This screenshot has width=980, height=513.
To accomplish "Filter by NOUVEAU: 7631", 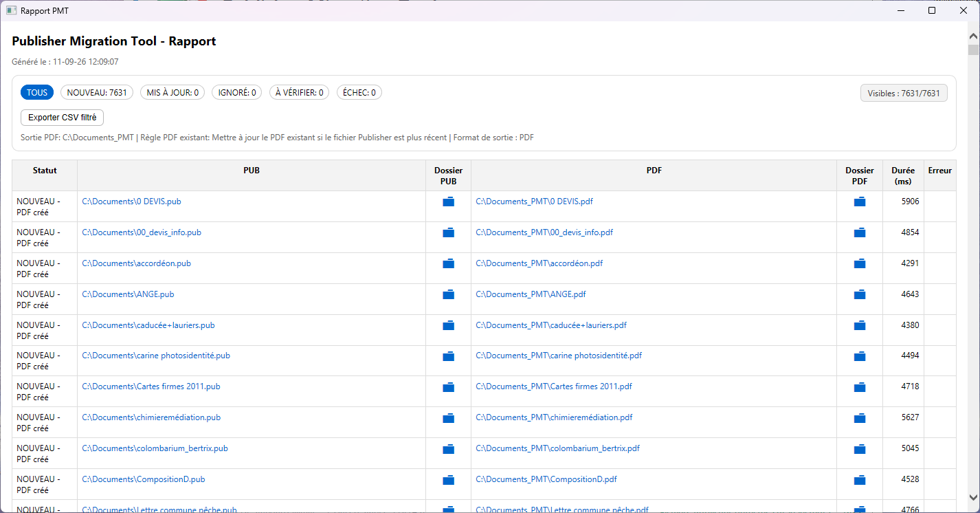I will point(97,92).
